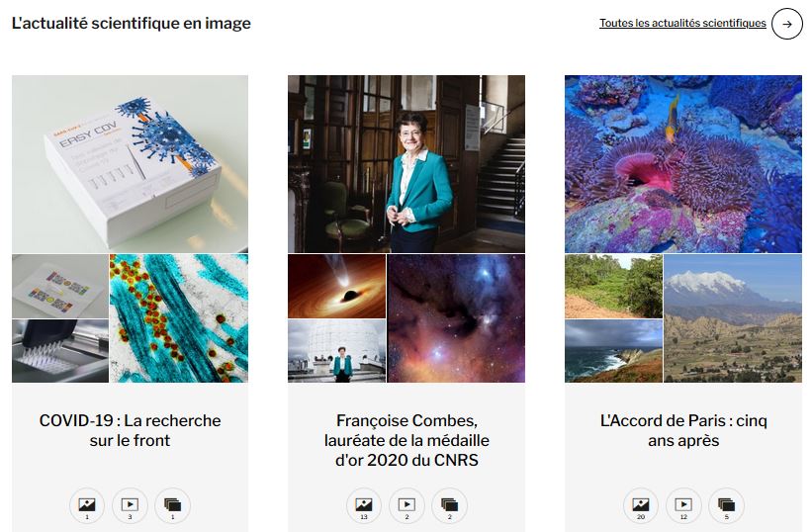This screenshot has height=532, width=812.
Task: Open the "COVID-19 : La recherche sur le front" title
Action: [130, 430]
